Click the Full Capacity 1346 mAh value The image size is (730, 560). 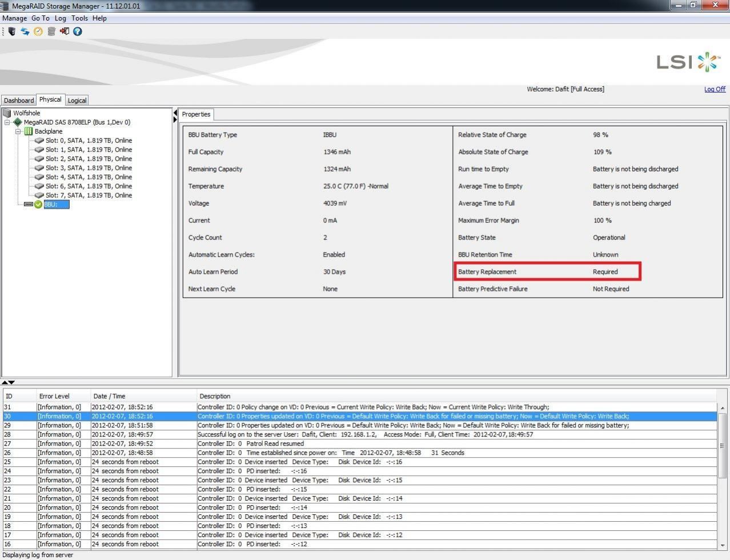tap(337, 152)
